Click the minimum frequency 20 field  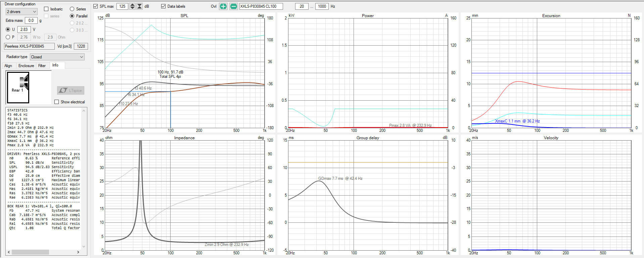pyautogui.click(x=302, y=6)
